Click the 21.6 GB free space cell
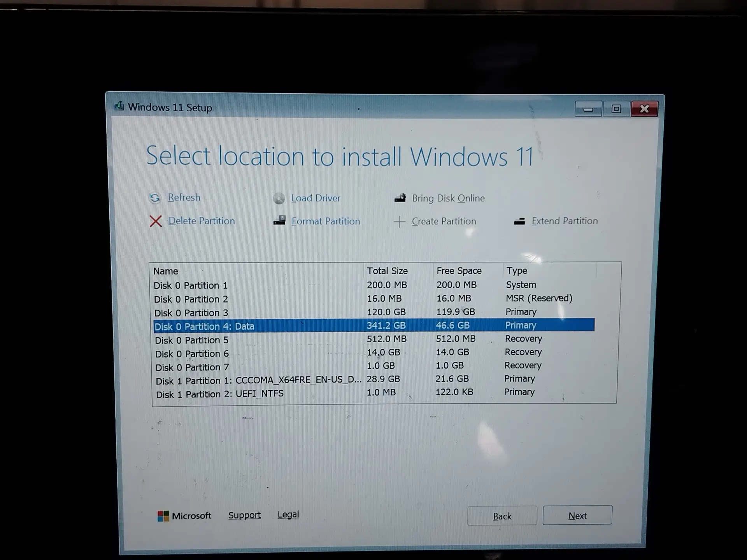The height and width of the screenshot is (560, 747). tap(452, 379)
